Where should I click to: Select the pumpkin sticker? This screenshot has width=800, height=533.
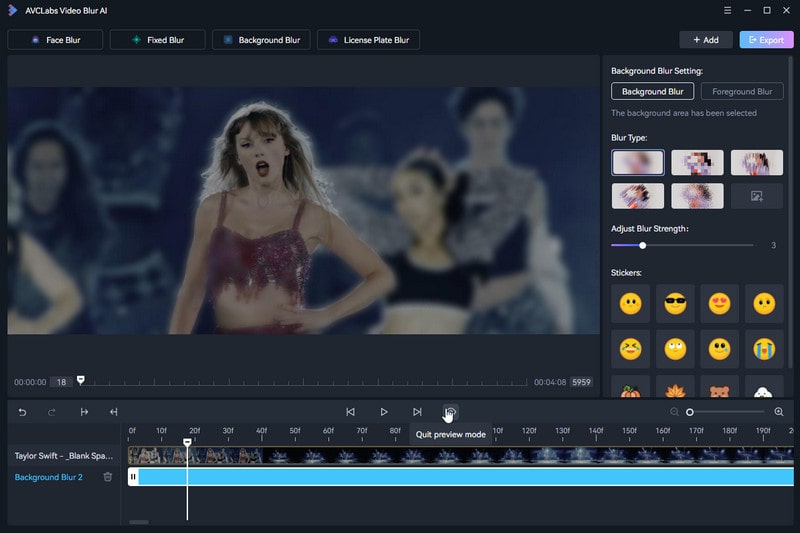point(631,388)
